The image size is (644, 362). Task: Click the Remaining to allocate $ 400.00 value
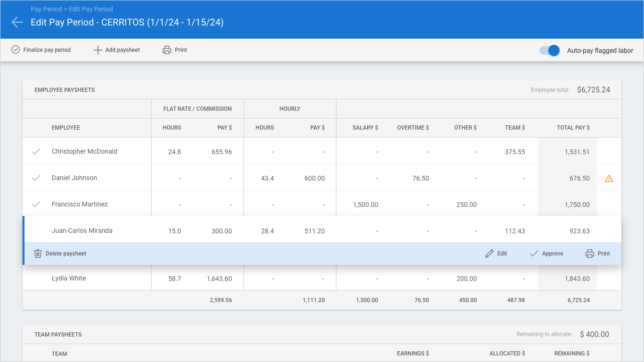coord(594,334)
